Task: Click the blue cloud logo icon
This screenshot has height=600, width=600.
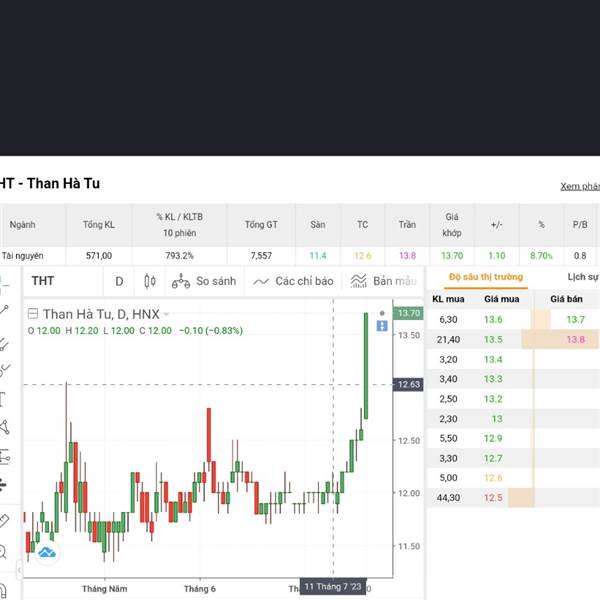Action: pyautogui.click(x=47, y=552)
